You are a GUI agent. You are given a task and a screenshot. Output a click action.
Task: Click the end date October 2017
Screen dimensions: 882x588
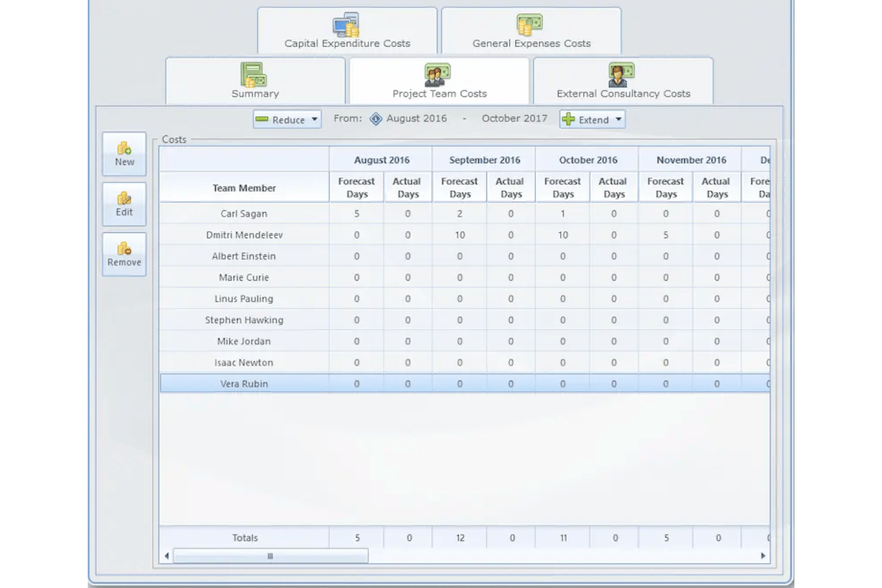[x=514, y=119]
